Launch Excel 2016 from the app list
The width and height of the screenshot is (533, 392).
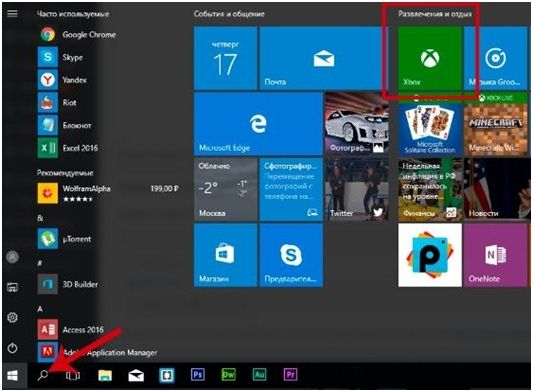point(68,148)
